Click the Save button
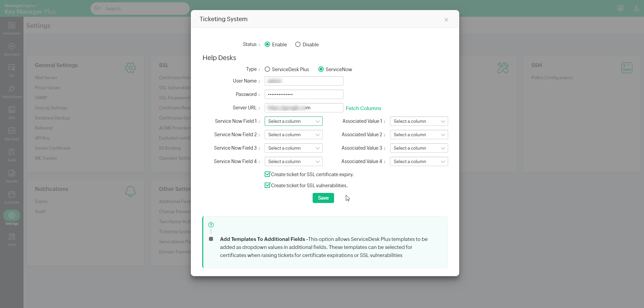The image size is (644, 308). click(323, 198)
